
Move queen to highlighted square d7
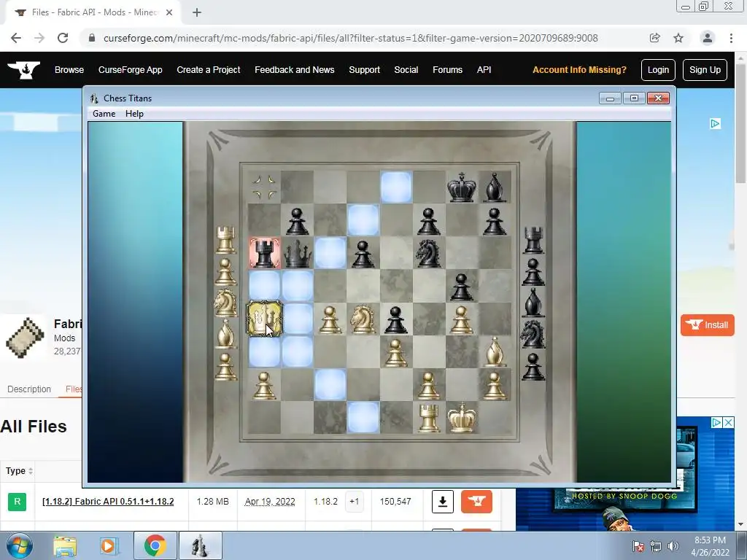(363, 220)
